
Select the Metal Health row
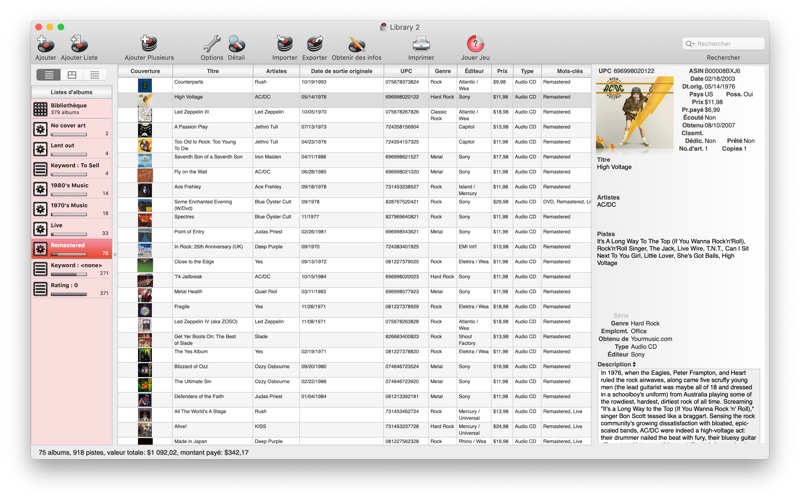click(x=355, y=295)
